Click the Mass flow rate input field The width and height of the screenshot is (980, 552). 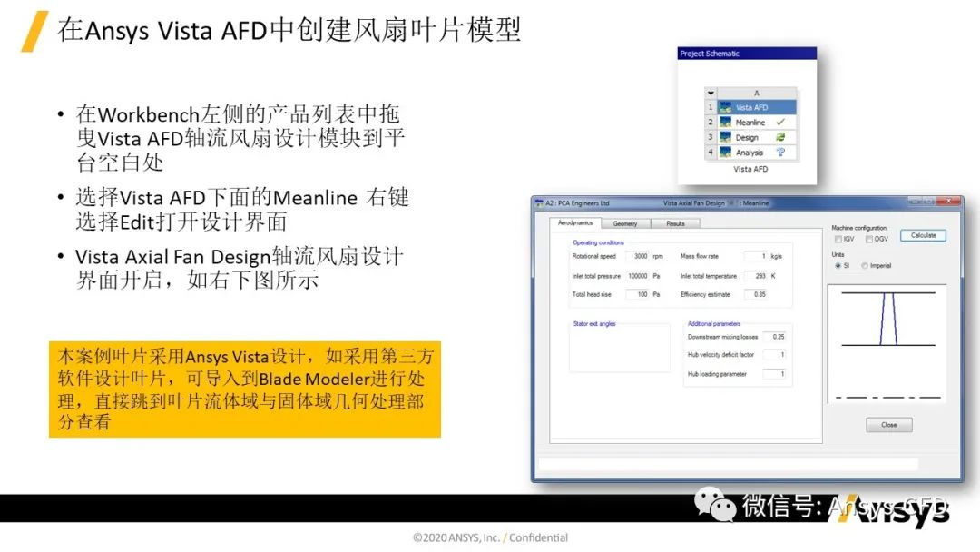tap(756, 256)
